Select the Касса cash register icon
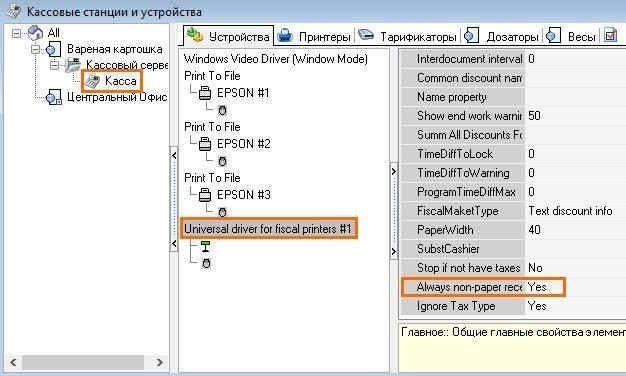The image size is (626, 376). (92, 81)
